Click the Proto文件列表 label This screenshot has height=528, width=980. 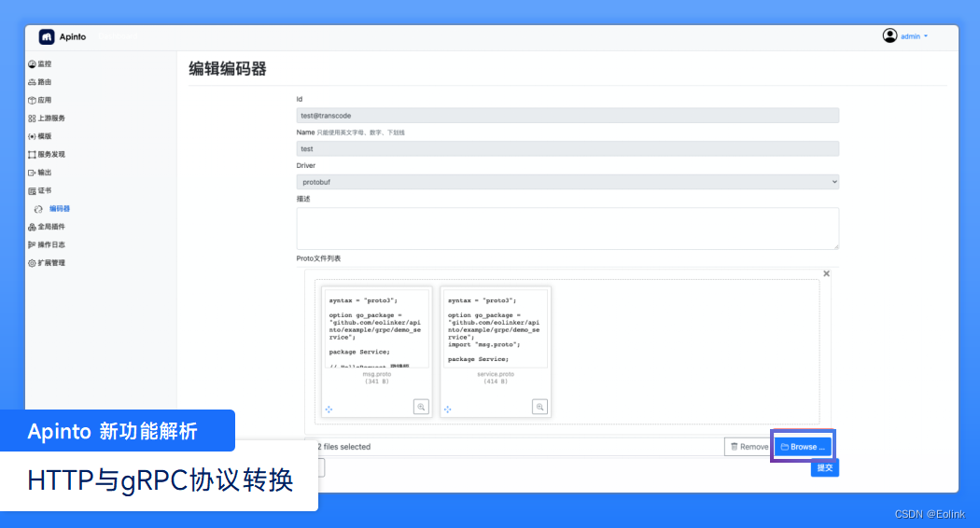[x=319, y=258]
